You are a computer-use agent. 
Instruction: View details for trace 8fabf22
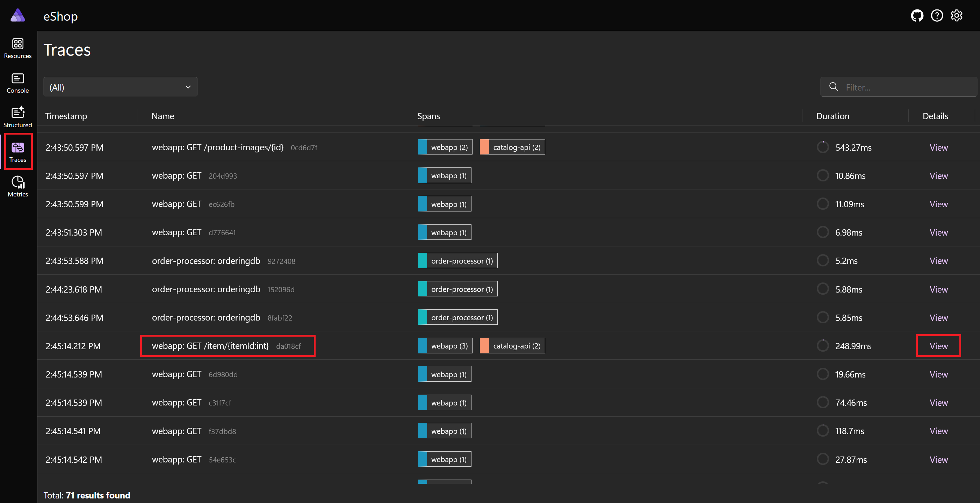pyautogui.click(x=938, y=318)
